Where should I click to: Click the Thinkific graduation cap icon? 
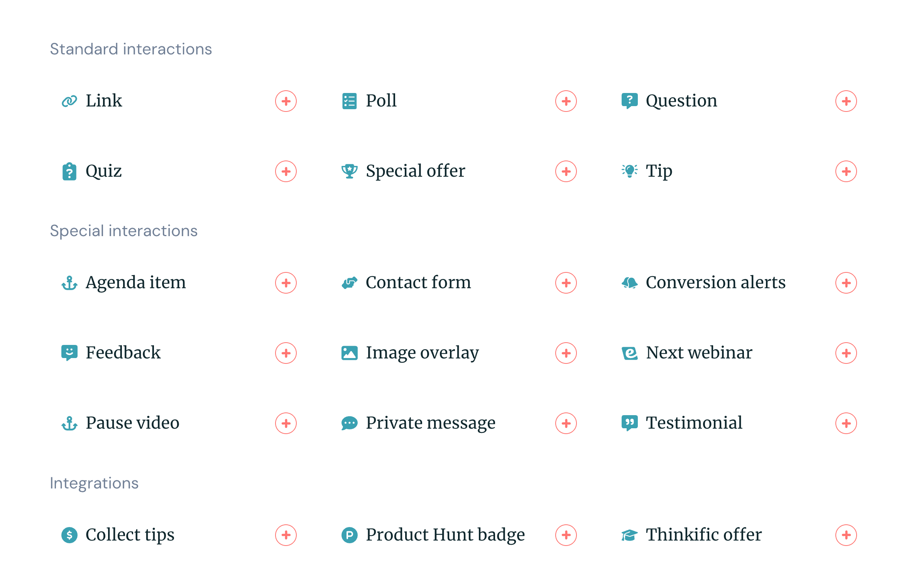click(x=629, y=535)
